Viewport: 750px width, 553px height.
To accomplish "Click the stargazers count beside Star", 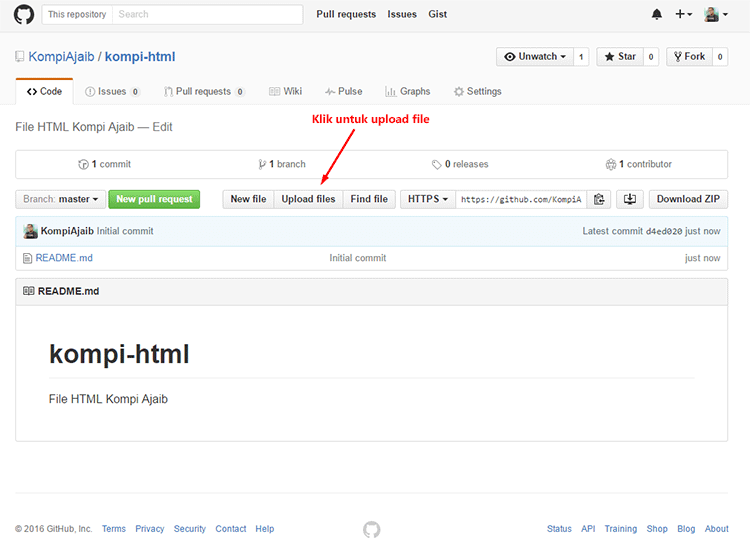I will (x=651, y=56).
